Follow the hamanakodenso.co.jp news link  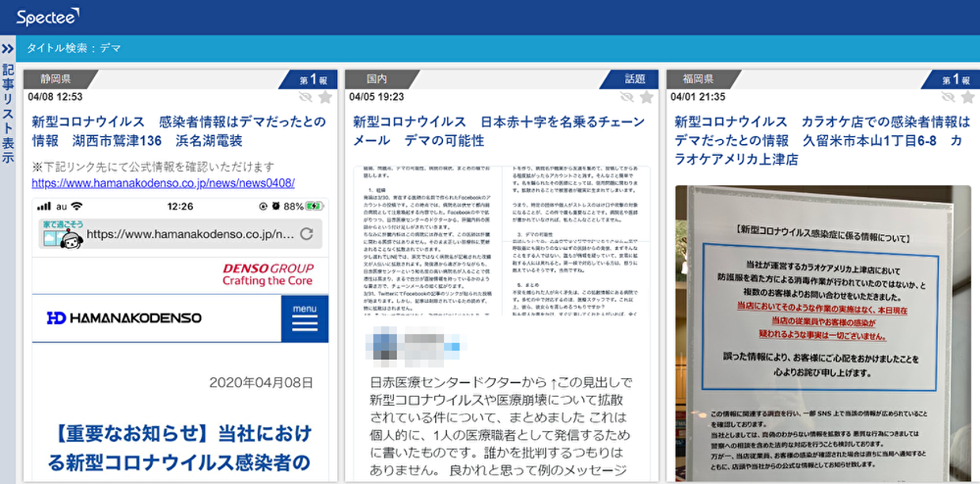click(x=163, y=183)
